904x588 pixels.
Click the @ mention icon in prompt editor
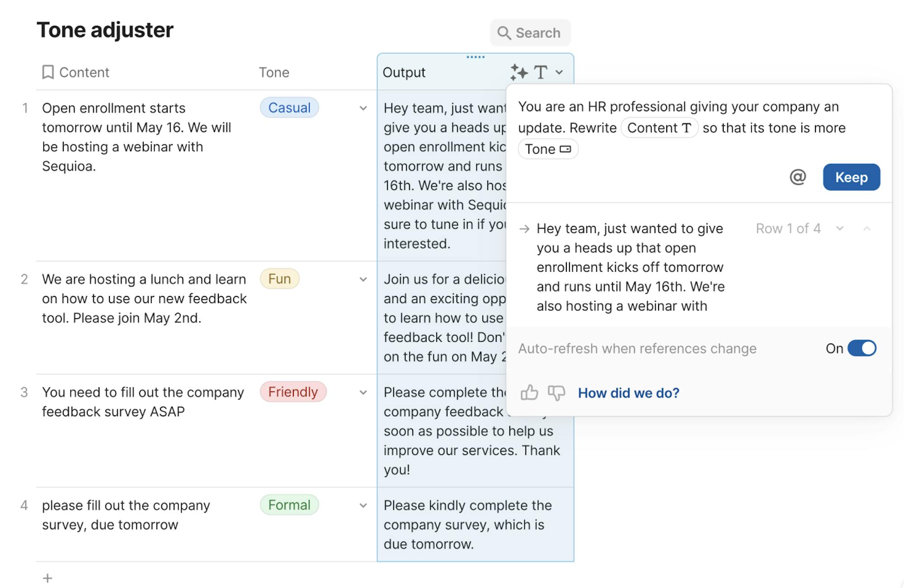click(x=798, y=177)
